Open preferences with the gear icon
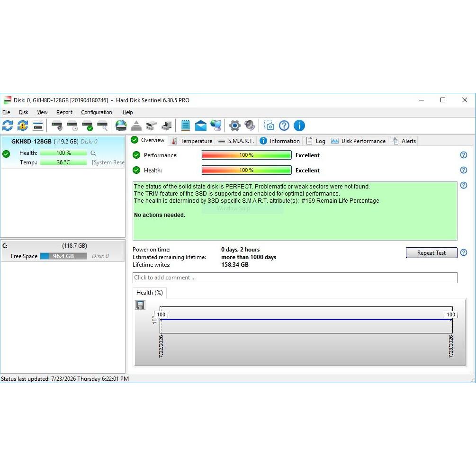The image size is (476, 476). tap(234, 126)
